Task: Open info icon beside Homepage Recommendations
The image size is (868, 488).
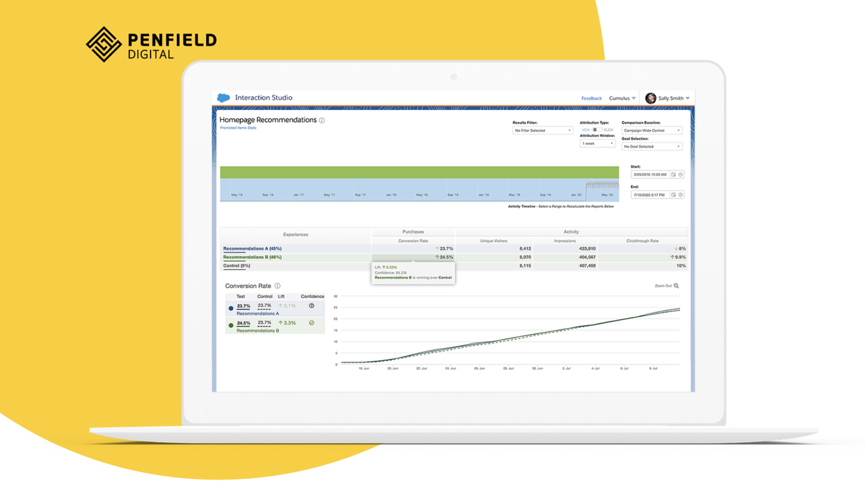Action: [x=322, y=121]
